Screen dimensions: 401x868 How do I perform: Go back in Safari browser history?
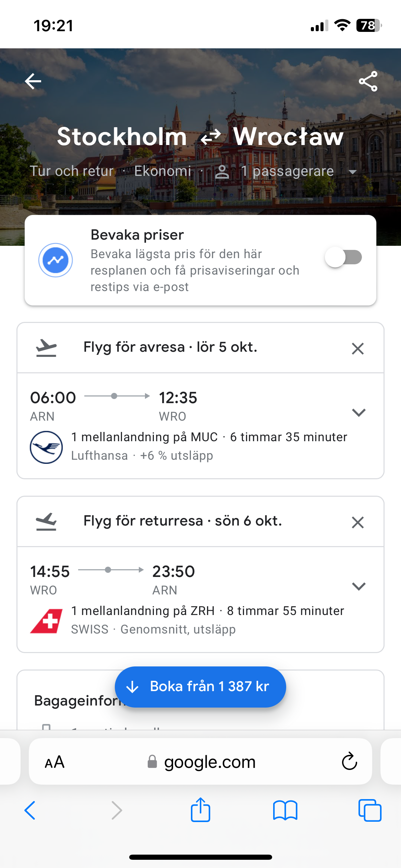[x=30, y=810]
